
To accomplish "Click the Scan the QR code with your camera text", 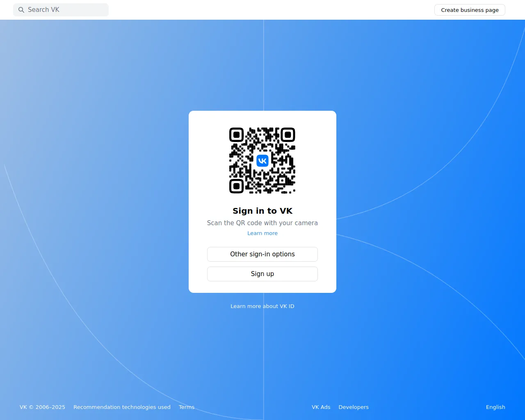I will point(262,223).
